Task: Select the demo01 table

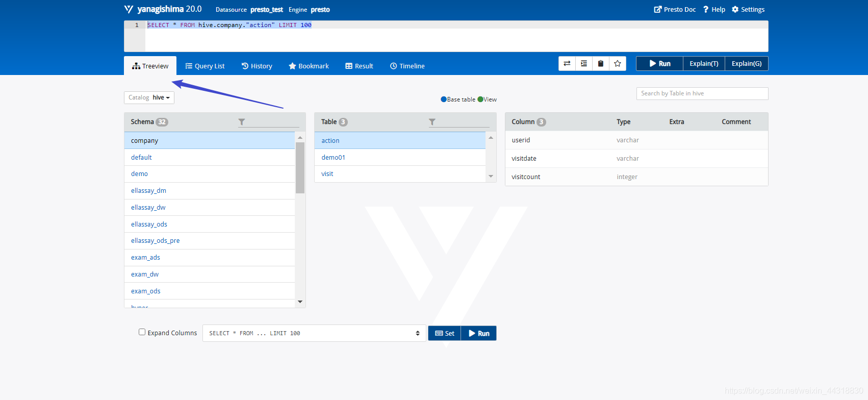Action: pyautogui.click(x=400, y=157)
